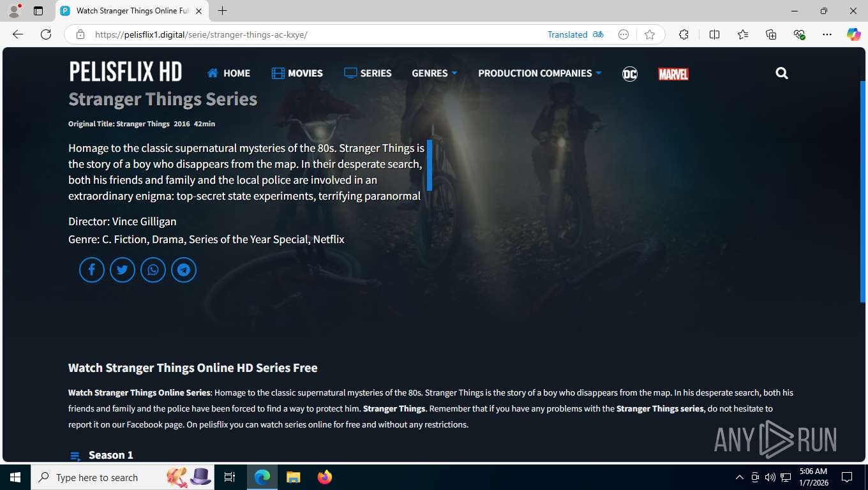This screenshot has width=868, height=490.
Task: Open the tab actions menu icon
Action: 38,11
